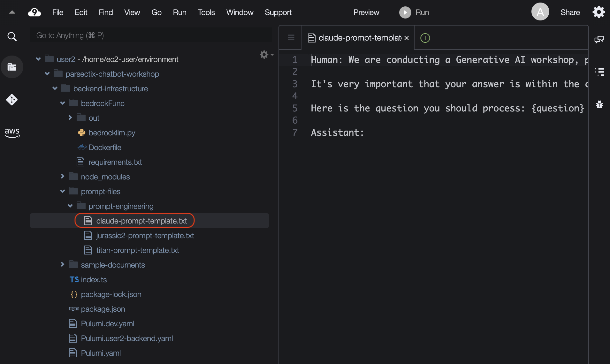Open the Source Control git icon
The height and width of the screenshot is (364, 610).
12,100
